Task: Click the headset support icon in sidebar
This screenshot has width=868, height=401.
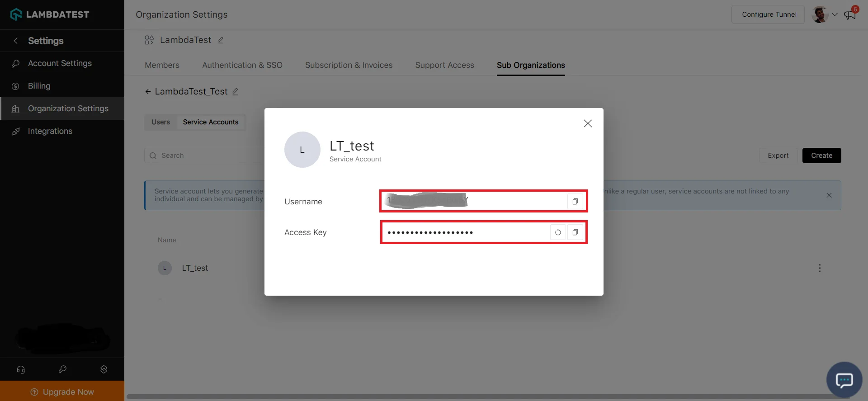Action: point(21,369)
